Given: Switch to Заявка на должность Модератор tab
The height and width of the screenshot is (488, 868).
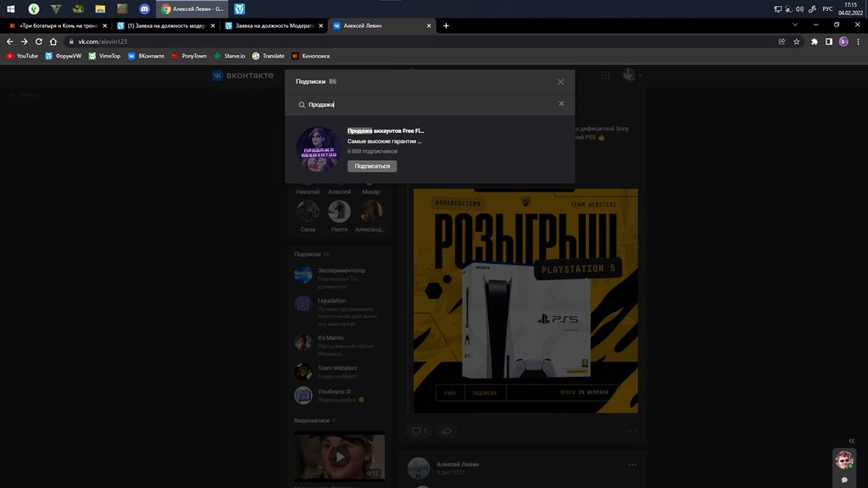Looking at the screenshot, I should pos(271,25).
